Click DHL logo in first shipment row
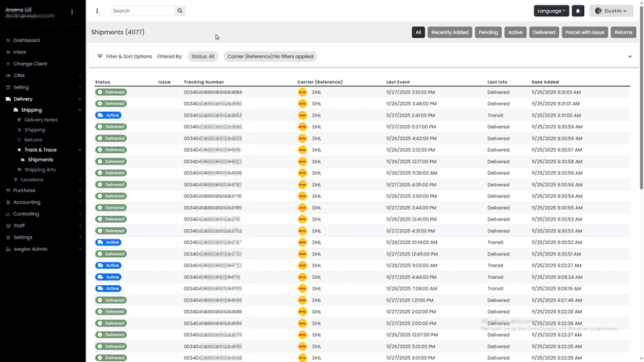644x362 pixels. pyautogui.click(x=303, y=92)
